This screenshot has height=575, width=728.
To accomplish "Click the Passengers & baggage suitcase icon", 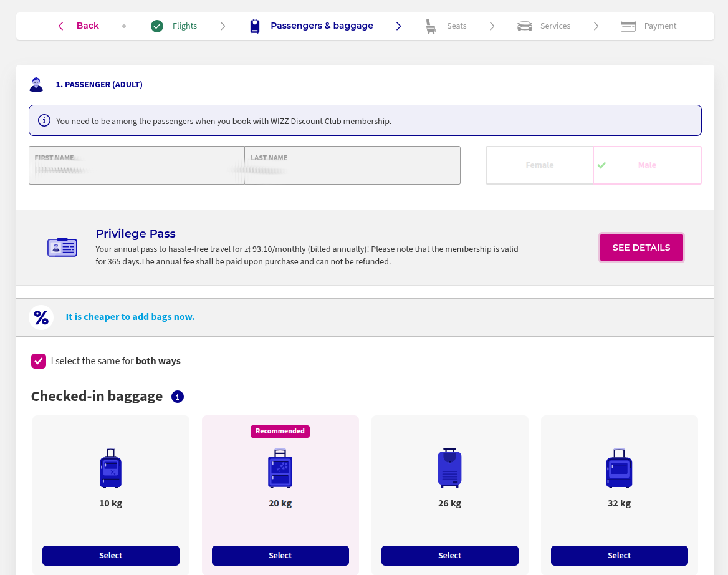I will [x=255, y=26].
